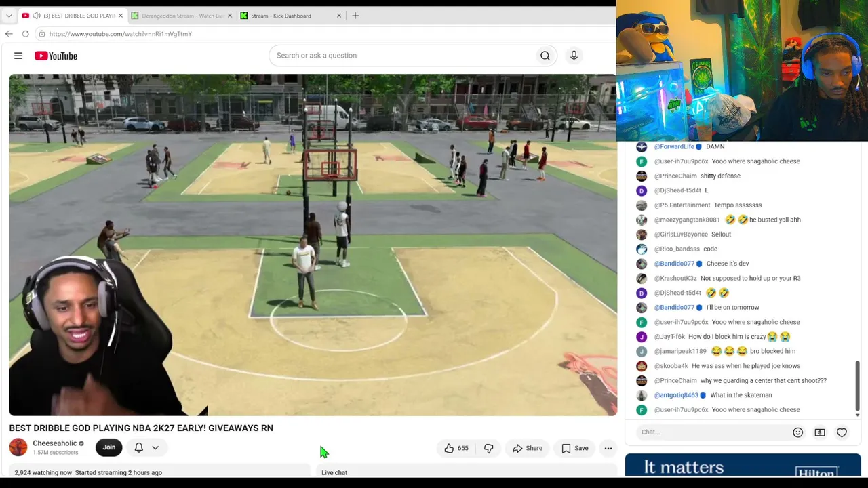The width and height of the screenshot is (868, 488).
Task: Click @skooba4k username in chat
Action: [671, 366]
